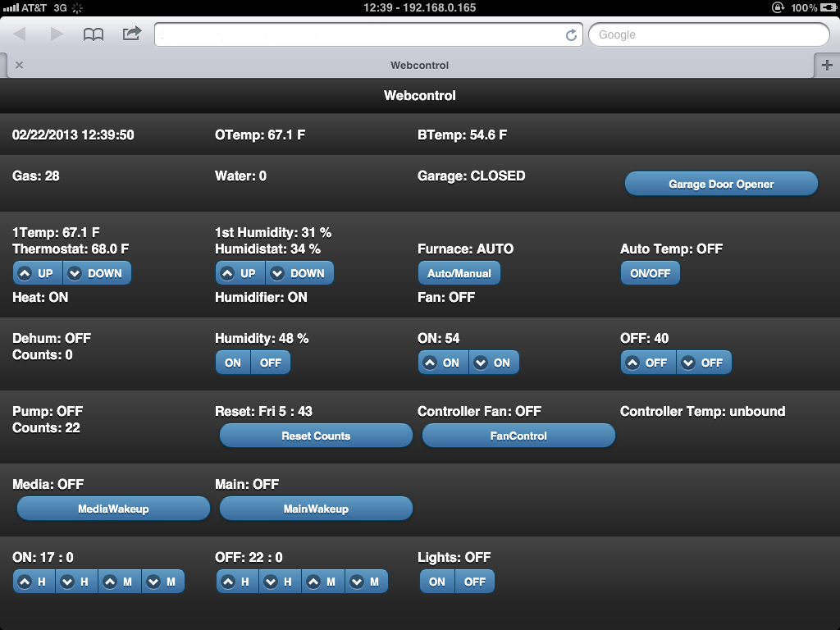This screenshot has width=840, height=630.
Task: Click the Google search field
Action: tap(708, 34)
